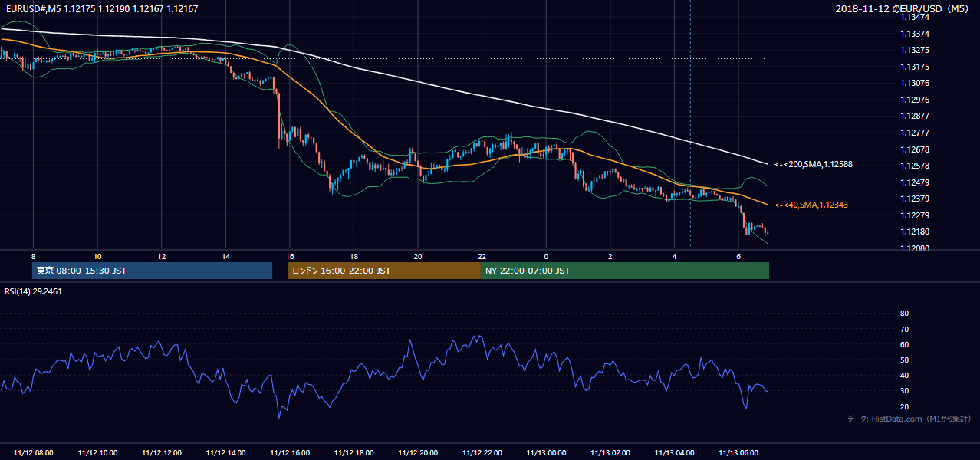
Task: Click the 11/12 18:00 date label
Action: tap(354, 453)
